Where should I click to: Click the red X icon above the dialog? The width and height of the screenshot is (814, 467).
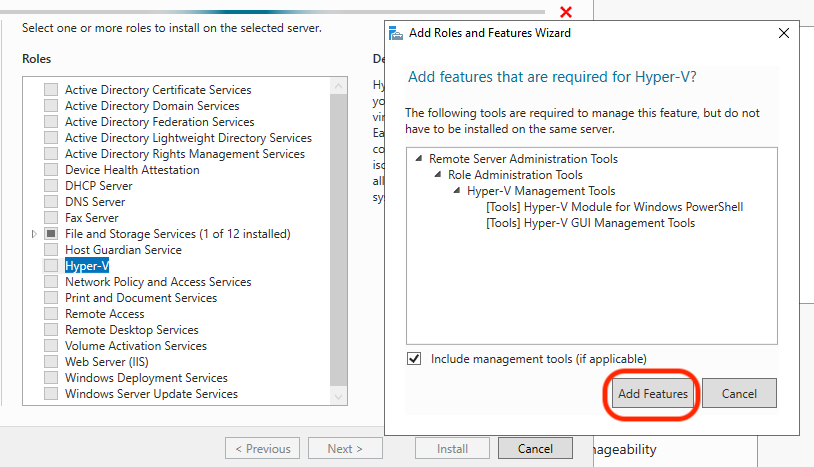point(566,11)
